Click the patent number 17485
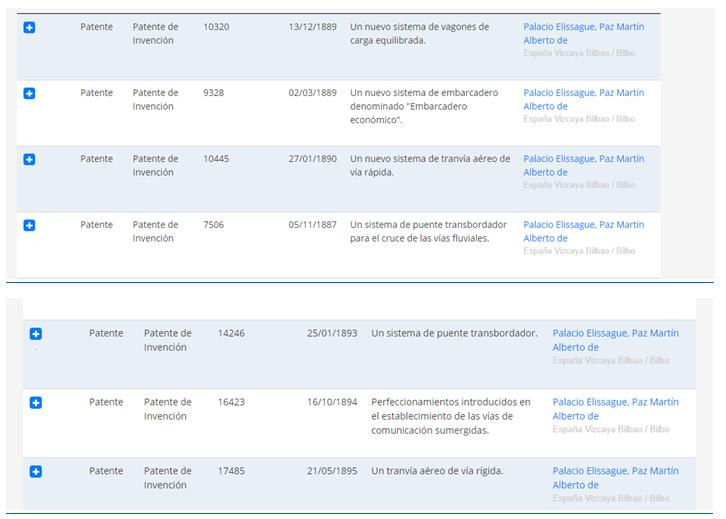The image size is (726, 519). click(231, 471)
